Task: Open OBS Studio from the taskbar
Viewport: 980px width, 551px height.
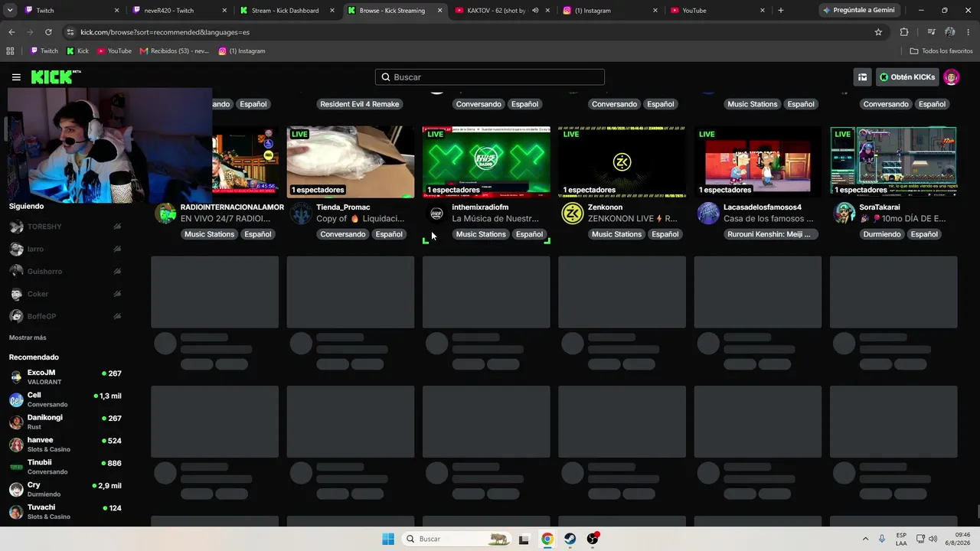Action: [593, 539]
